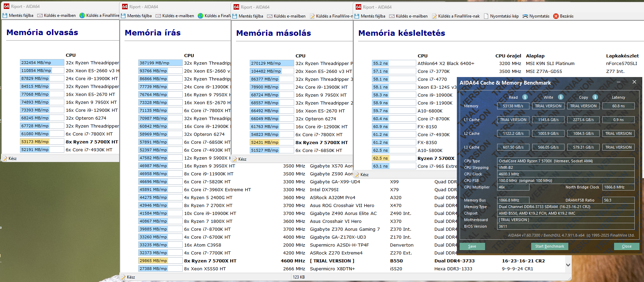The height and width of the screenshot is (282, 644).
Task: Close the Cache & Memory Benchmark dialog with X
Action: coord(634,82)
